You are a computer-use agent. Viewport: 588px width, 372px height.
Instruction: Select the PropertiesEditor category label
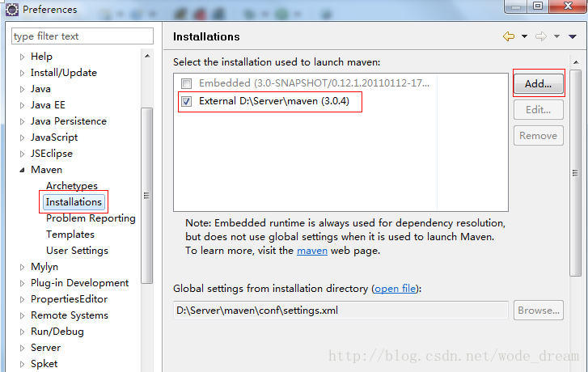[x=69, y=299]
